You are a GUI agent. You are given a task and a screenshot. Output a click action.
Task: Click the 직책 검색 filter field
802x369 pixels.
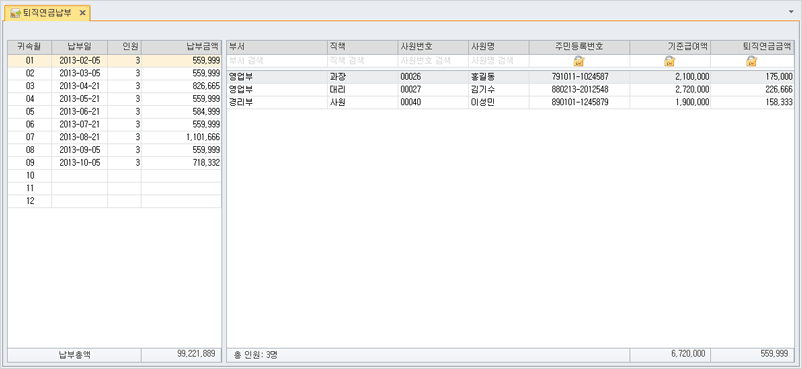[x=363, y=61]
